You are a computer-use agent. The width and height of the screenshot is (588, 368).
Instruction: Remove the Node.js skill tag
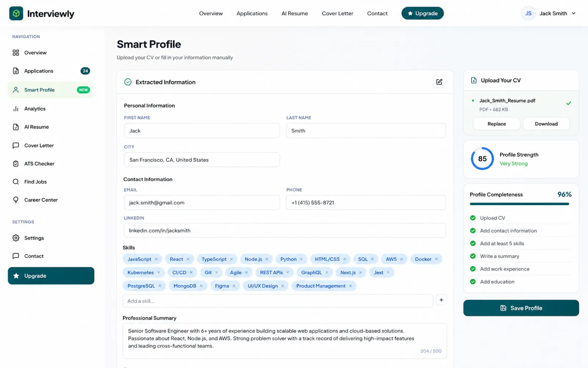(267, 259)
